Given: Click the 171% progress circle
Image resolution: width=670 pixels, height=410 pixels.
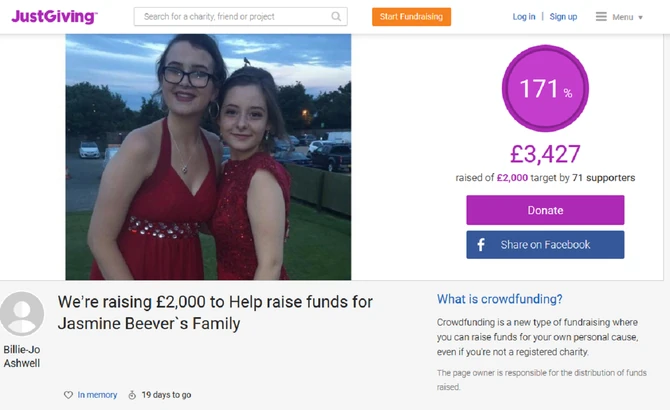Looking at the screenshot, I should (545, 88).
